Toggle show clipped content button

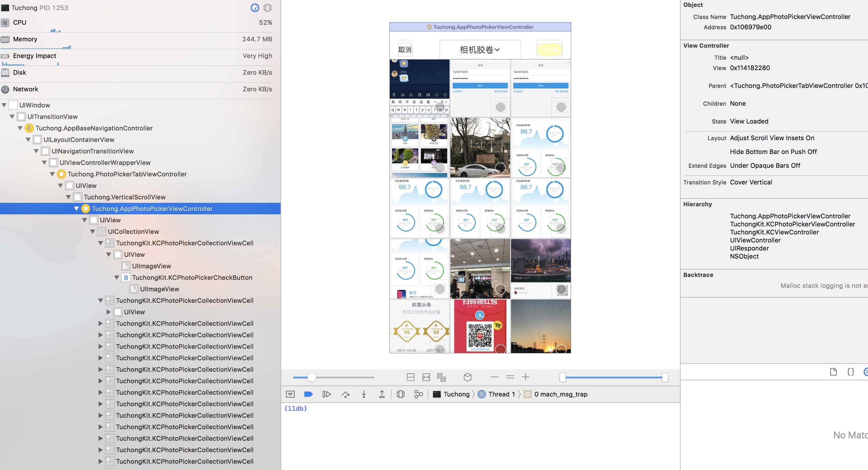[410, 377]
